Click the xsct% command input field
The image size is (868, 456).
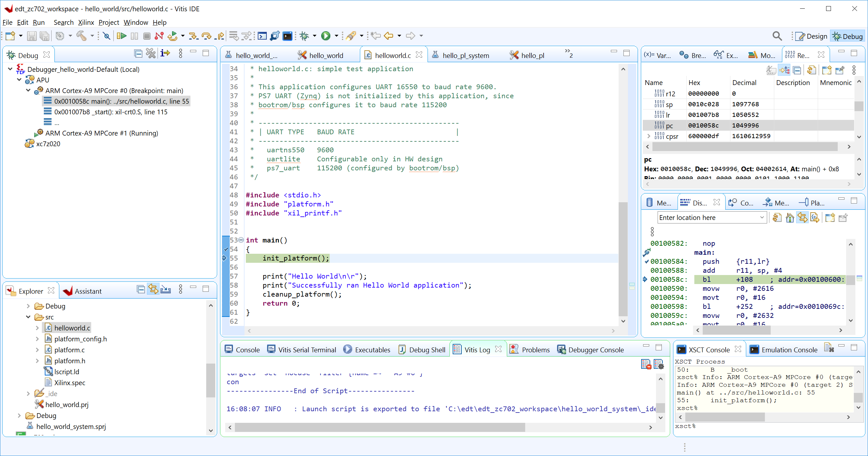click(769, 426)
